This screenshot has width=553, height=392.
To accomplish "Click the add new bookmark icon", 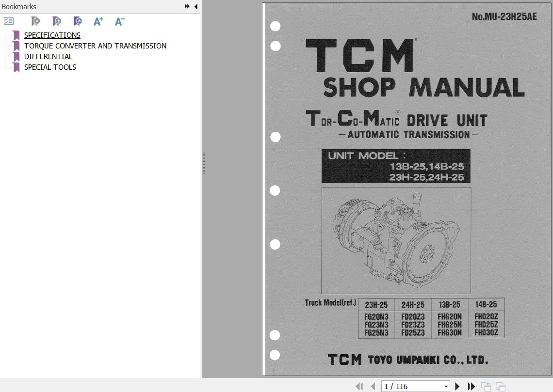I will (x=56, y=21).
